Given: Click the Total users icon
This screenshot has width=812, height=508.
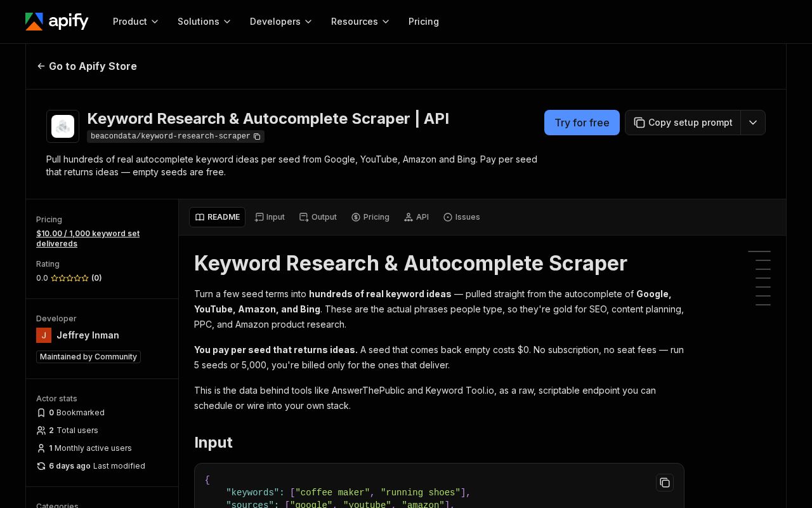Looking at the screenshot, I should [x=41, y=431].
